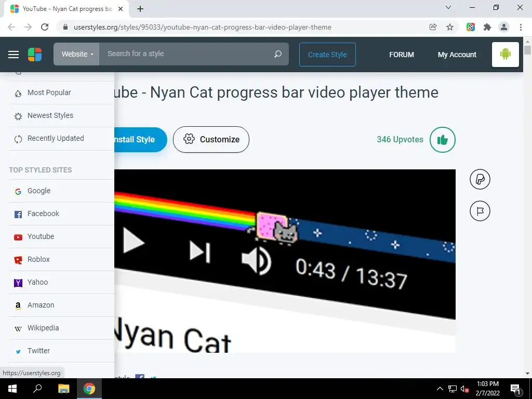Screen dimensions: 532x399
Task: Select Most Popular in sidebar
Action: (61, 92)
